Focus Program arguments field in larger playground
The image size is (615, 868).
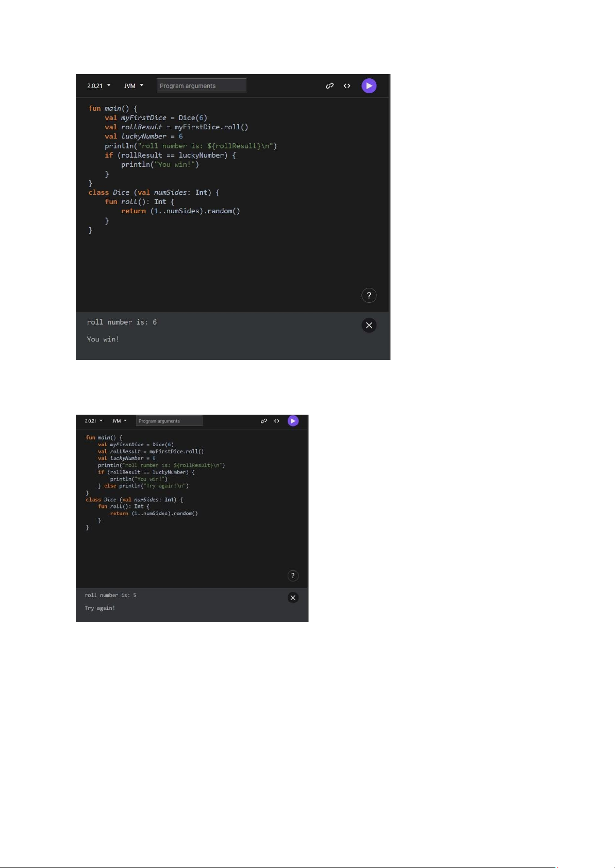click(201, 86)
